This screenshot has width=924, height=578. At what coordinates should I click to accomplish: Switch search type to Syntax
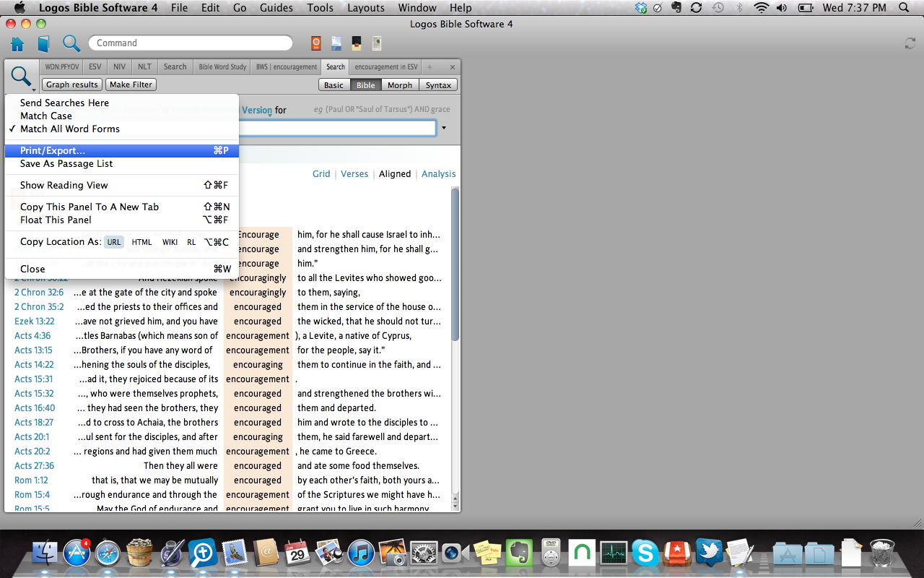tap(438, 85)
